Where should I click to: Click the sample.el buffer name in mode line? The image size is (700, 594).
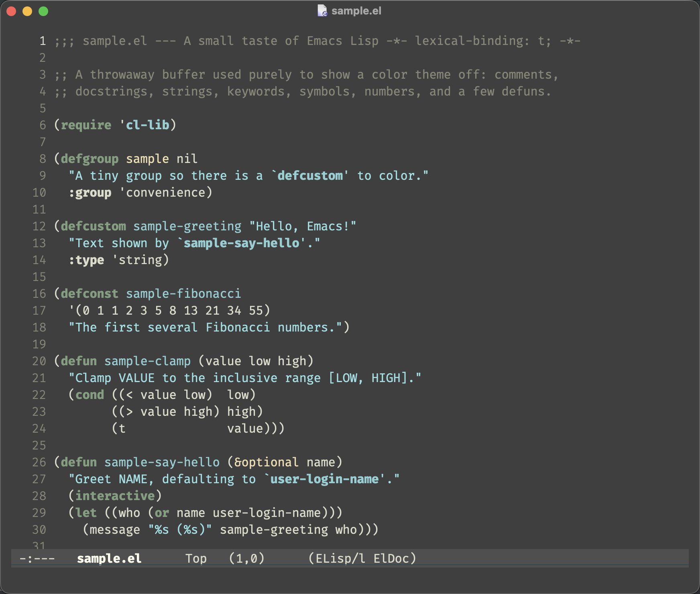point(109,558)
